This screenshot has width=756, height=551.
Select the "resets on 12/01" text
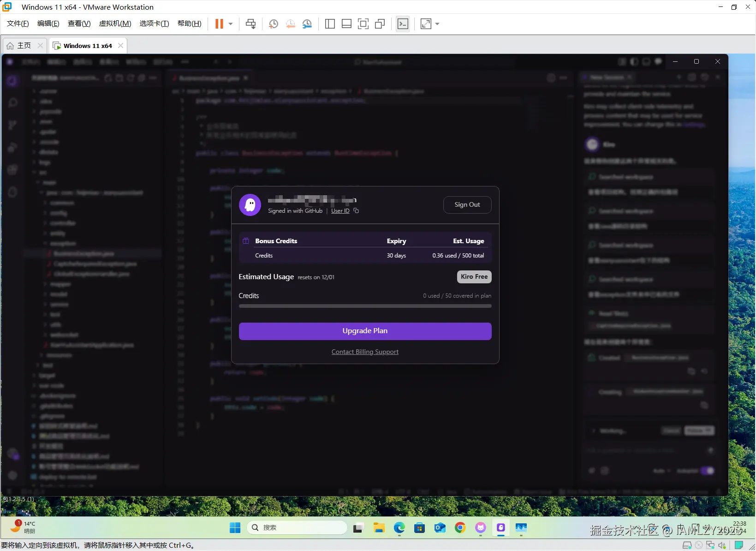[x=316, y=277]
